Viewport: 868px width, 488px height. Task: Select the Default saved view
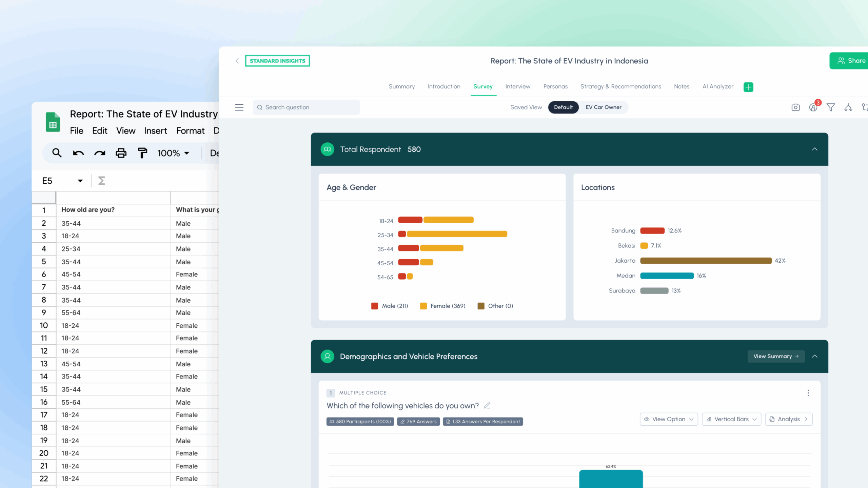click(563, 107)
